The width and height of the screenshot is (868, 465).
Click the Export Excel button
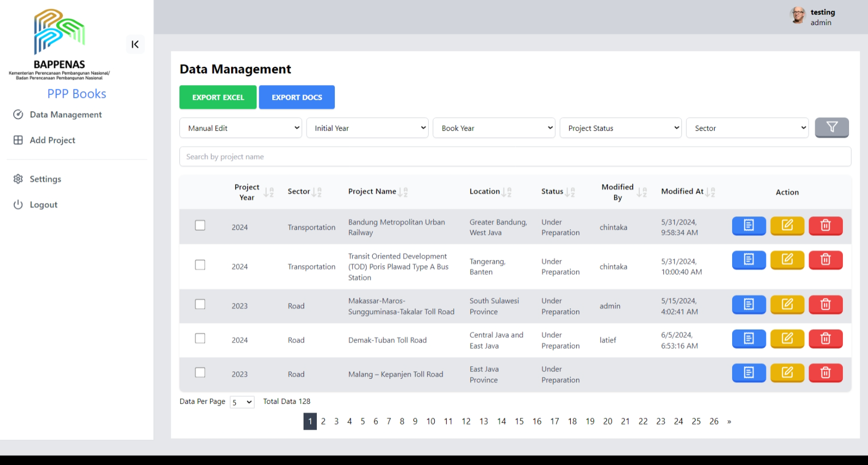(x=218, y=97)
